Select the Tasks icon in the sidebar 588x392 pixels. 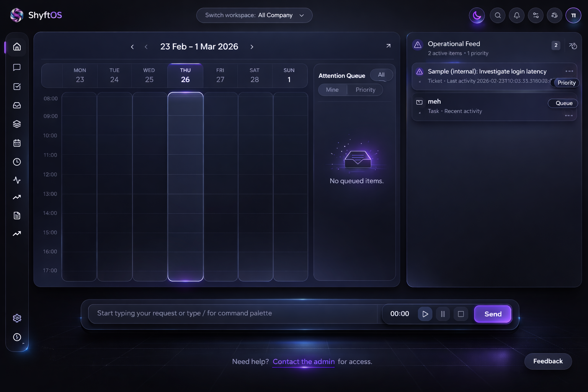click(x=17, y=86)
